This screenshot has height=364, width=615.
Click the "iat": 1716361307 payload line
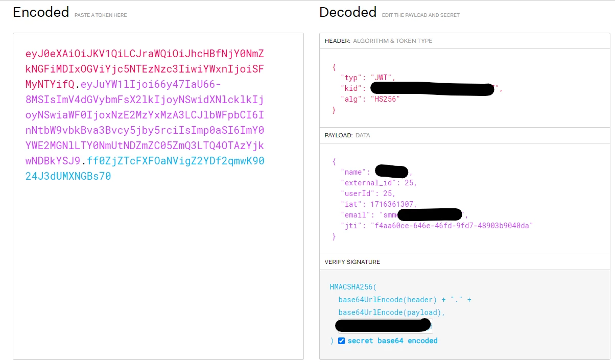coord(379,204)
